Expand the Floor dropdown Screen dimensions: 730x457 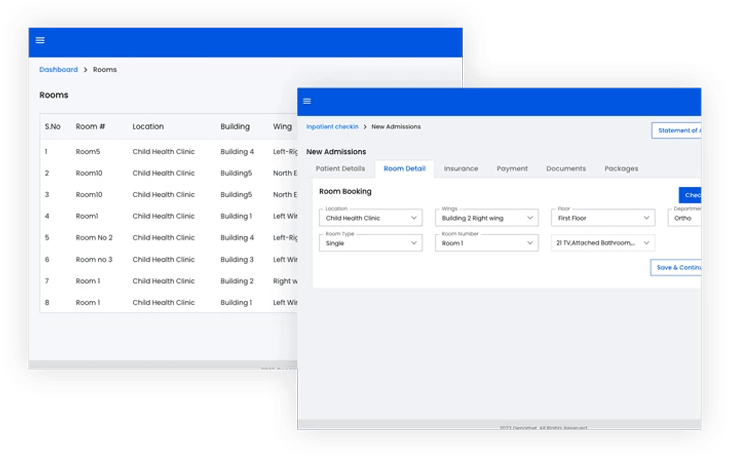tap(603, 217)
